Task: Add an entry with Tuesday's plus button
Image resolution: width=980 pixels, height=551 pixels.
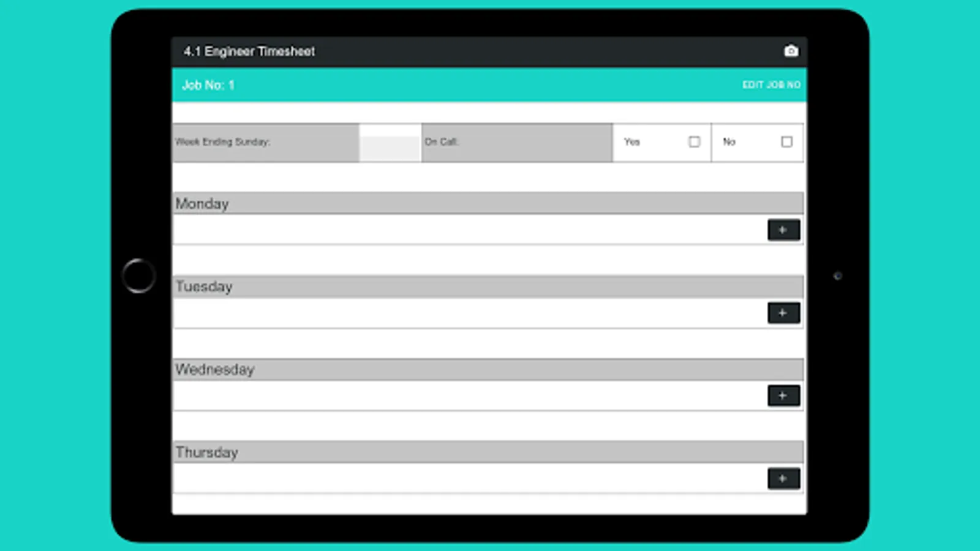Action: click(783, 313)
